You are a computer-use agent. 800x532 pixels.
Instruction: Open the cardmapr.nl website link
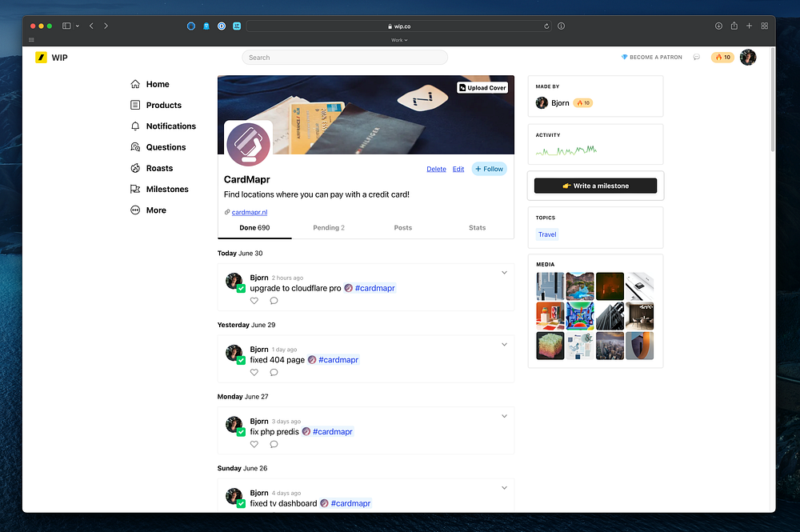(250, 212)
